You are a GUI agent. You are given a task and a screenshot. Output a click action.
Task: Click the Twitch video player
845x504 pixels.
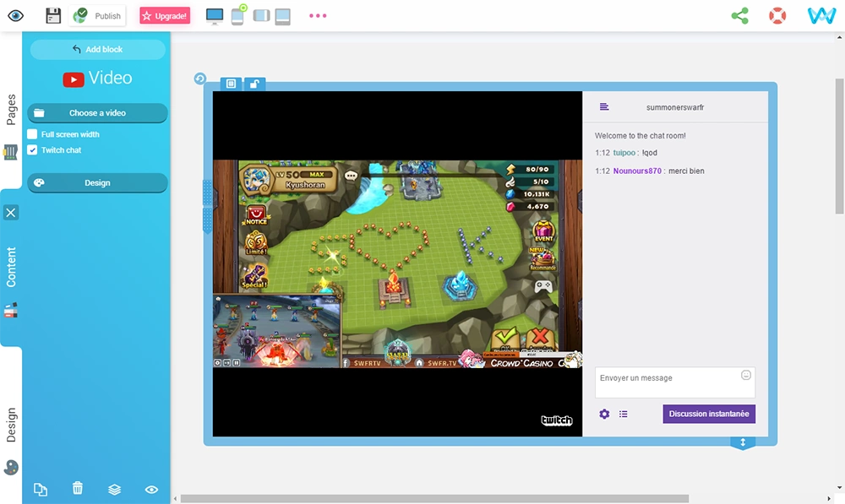click(397, 264)
